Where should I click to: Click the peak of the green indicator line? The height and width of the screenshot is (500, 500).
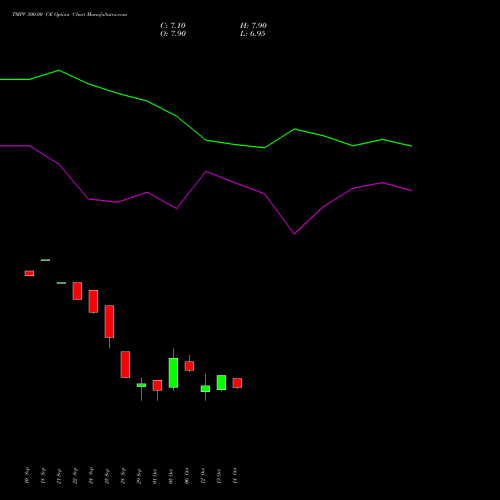59,70
